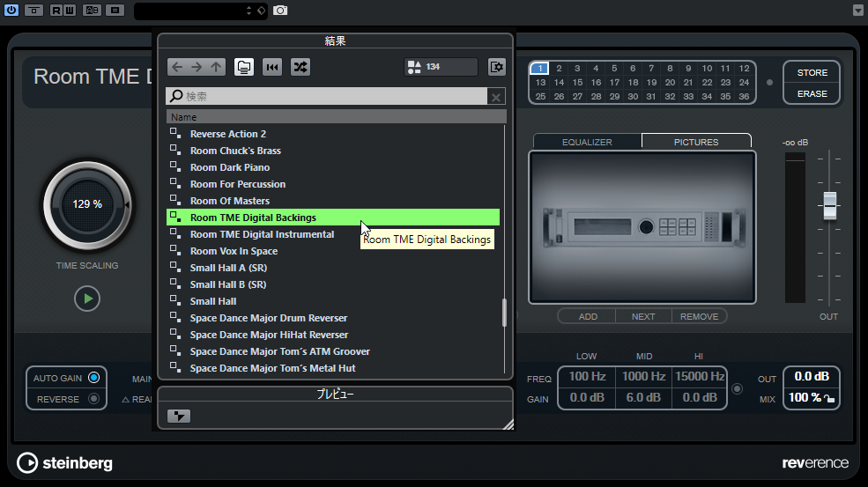Select preset Space Dance Major Drum Reverser
The width and height of the screenshot is (868, 487).
(333, 318)
